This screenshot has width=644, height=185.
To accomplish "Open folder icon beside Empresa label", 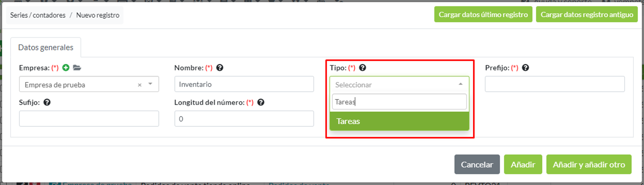I will click(x=77, y=68).
